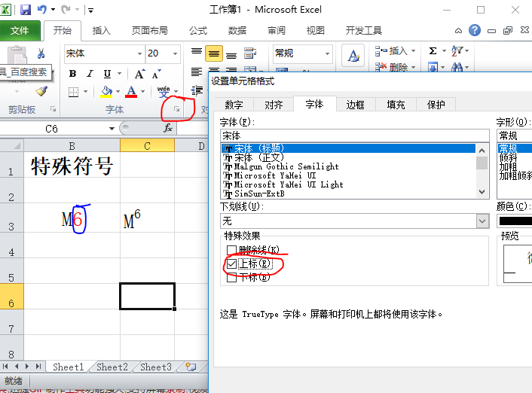Apply the red font color
The image size is (532, 393).
(x=131, y=92)
